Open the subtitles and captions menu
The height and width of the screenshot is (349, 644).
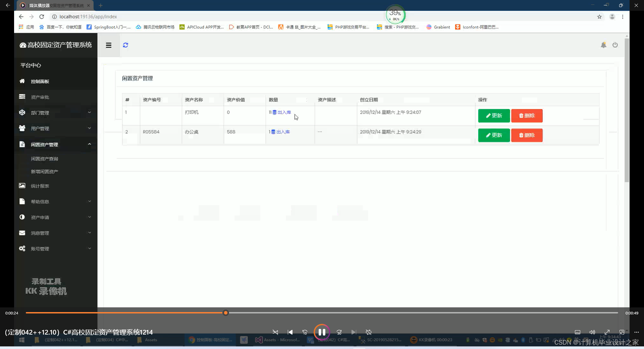[578, 332]
